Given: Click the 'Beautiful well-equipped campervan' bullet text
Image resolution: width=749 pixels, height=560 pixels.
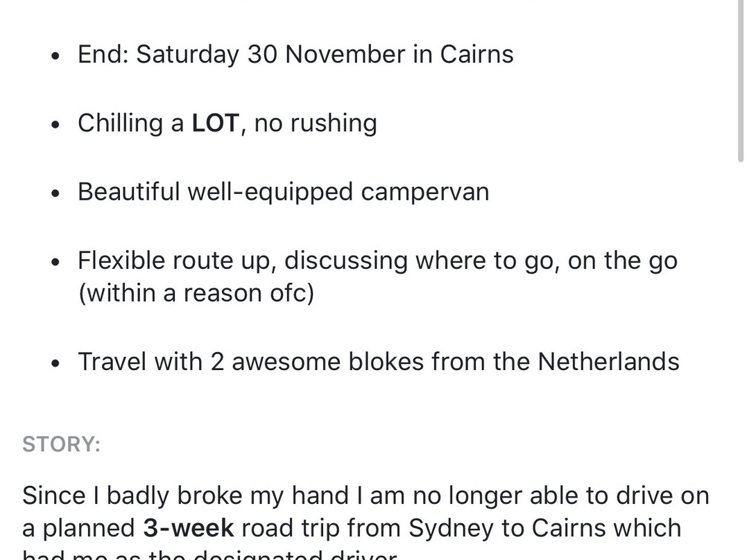Looking at the screenshot, I should 284,192.
